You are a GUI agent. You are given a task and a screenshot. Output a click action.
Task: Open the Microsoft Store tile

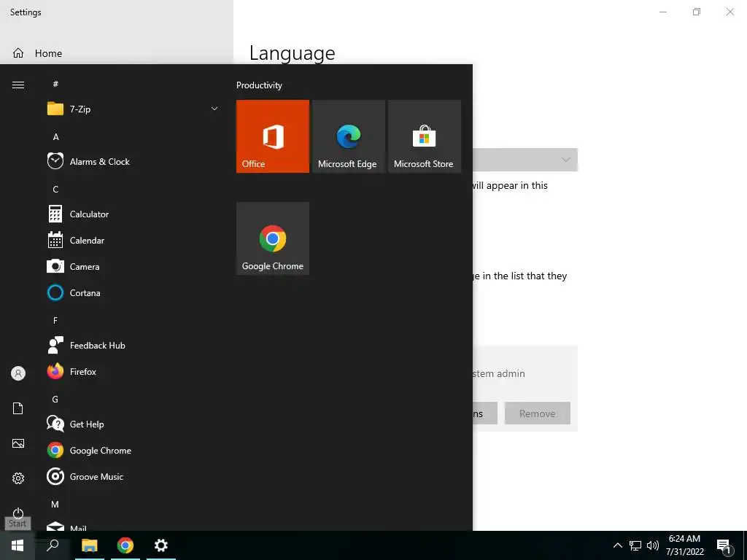[x=425, y=136]
